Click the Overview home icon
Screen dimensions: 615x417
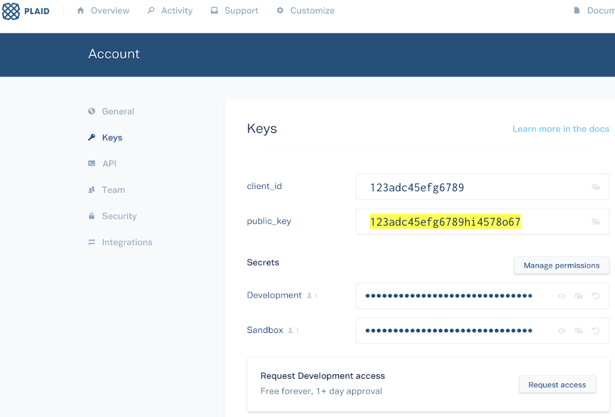[x=81, y=11]
